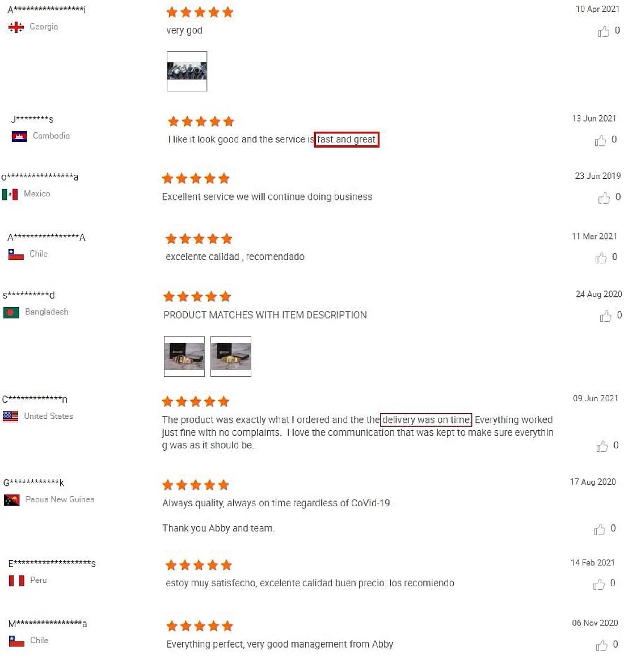The height and width of the screenshot is (672, 624).
Task: Like the Georgia review saying 'very god'
Action: 604,31
